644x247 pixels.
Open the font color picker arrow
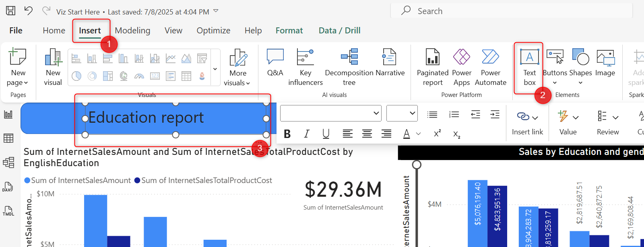418,134
